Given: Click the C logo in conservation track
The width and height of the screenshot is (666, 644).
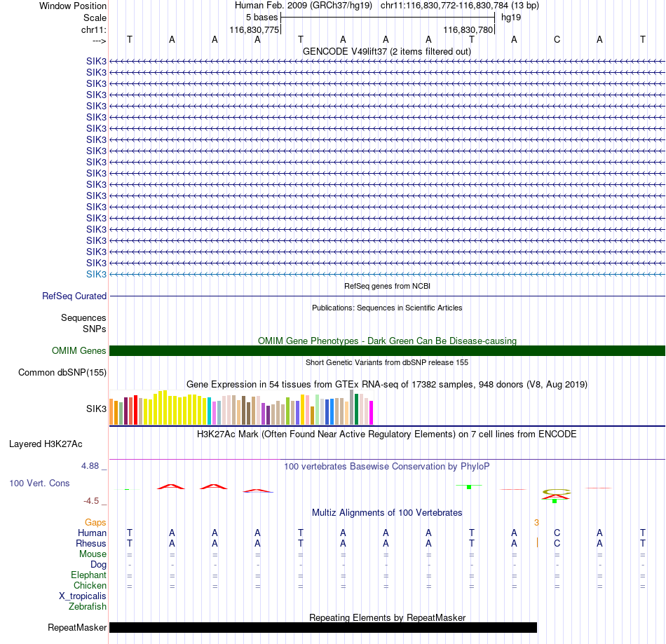Looking at the screenshot, I should (557, 492).
